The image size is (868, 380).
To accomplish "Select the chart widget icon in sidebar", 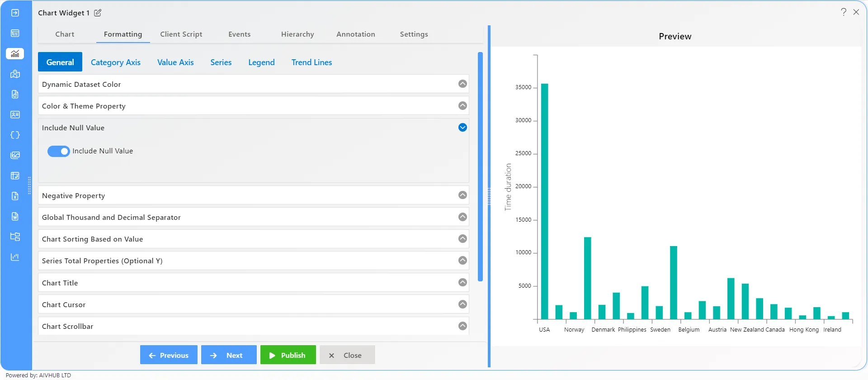I will [x=15, y=53].
